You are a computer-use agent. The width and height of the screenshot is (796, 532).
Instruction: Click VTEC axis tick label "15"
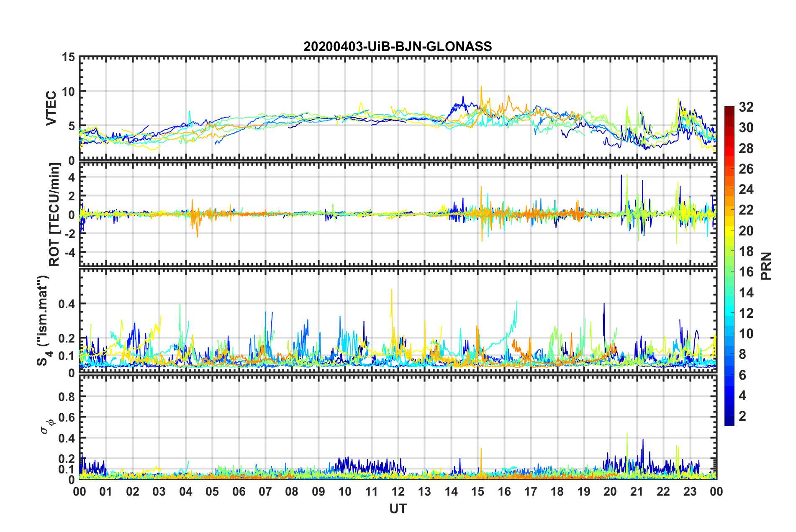69,57
